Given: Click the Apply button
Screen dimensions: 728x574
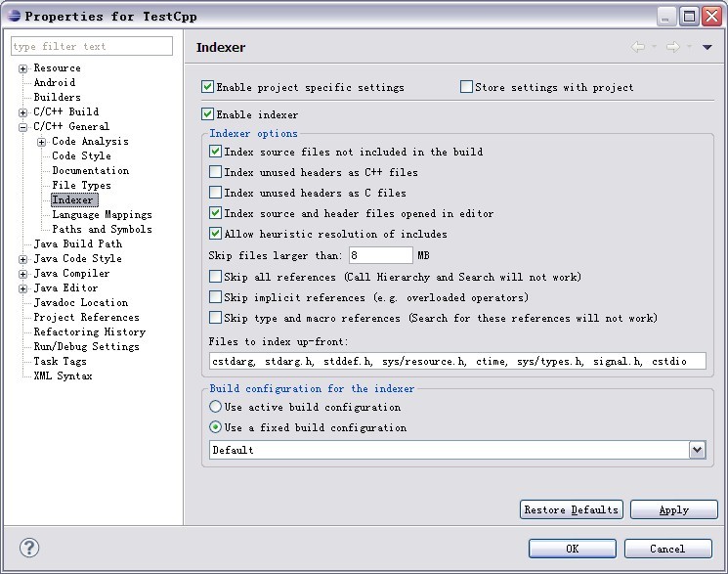Looking at the screenshot, I should point(673,509).
